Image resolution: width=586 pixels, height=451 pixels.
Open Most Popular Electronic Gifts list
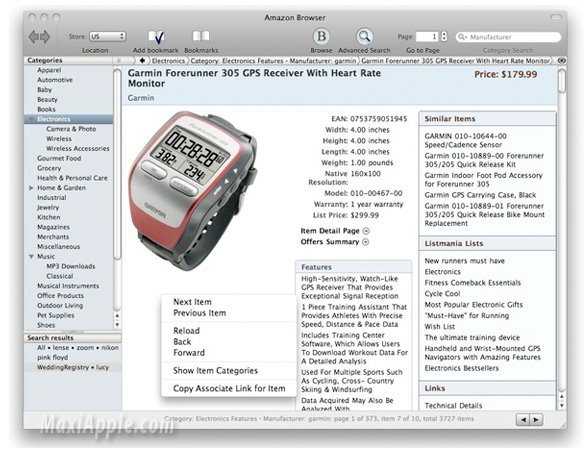pyautogui.click(x=474, y=305)
